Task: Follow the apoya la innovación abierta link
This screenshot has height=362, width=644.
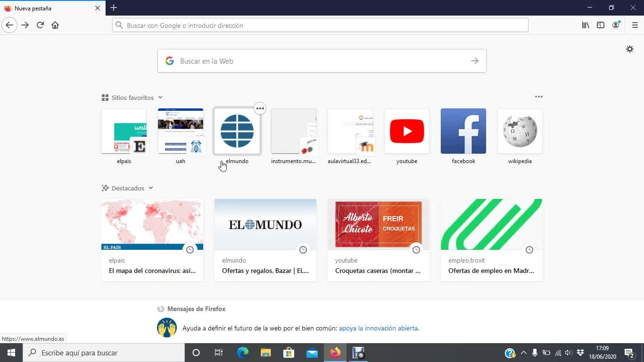Action: click(378, 328)
